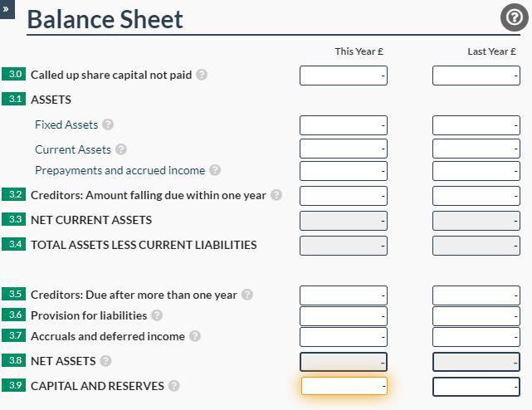Viewport: 532px width, 410px height.
Task: Select Last Year input for Fixed Assets
Action: (x=476, y=125)
